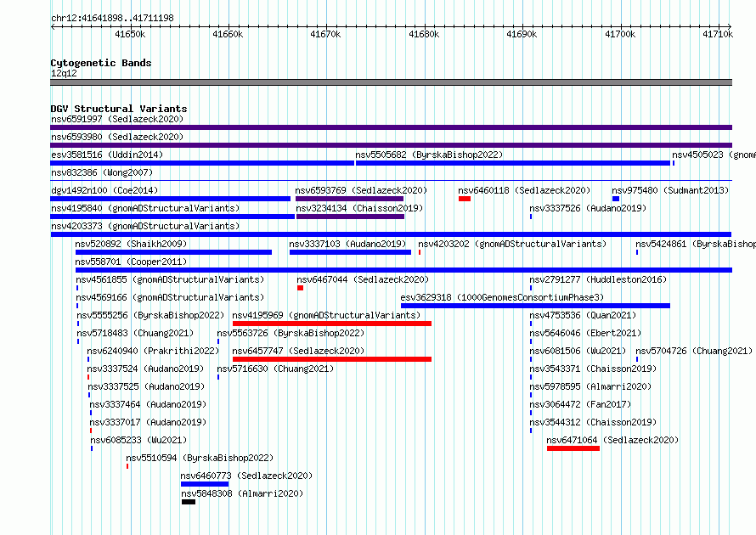The width and height of the screenshot is (756, 535).
Task: Click the 41710k ruler tick label
Action: coord(718,34)
